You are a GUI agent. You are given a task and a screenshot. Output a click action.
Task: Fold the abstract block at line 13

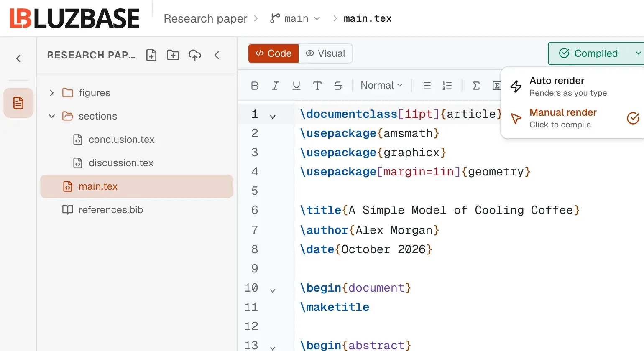coord(273,348)
